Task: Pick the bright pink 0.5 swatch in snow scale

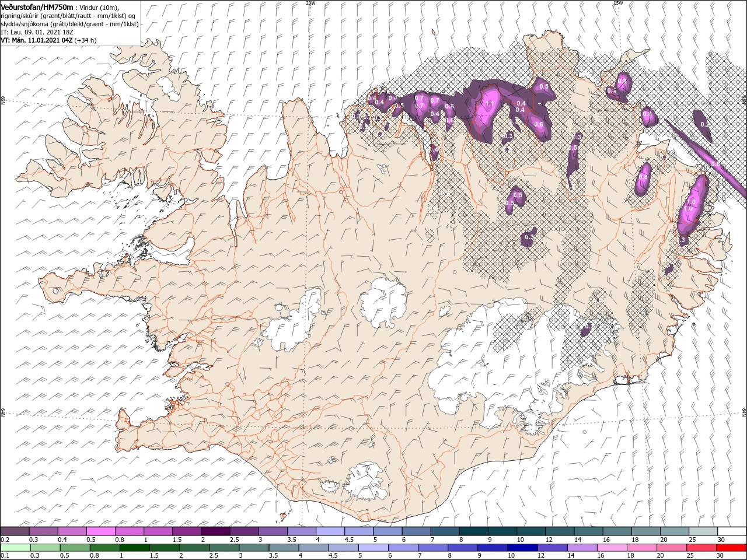Action: (x=100, y=531)
